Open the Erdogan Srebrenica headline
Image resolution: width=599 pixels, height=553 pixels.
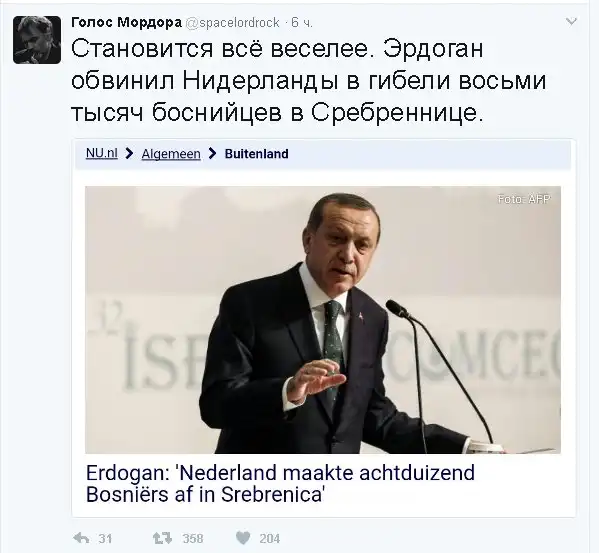280,483
